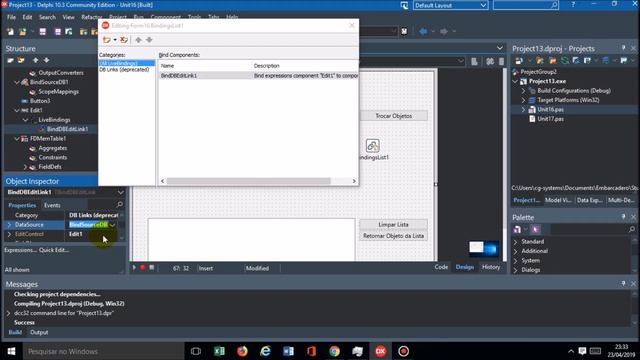The width and height of the screenshot is (640, 360).
Task: Click Limpar Lista button on form
Action: tap(393, 224)
